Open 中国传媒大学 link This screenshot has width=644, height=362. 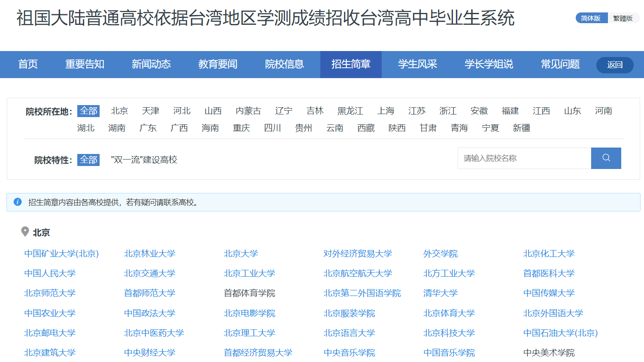[549, 293]
